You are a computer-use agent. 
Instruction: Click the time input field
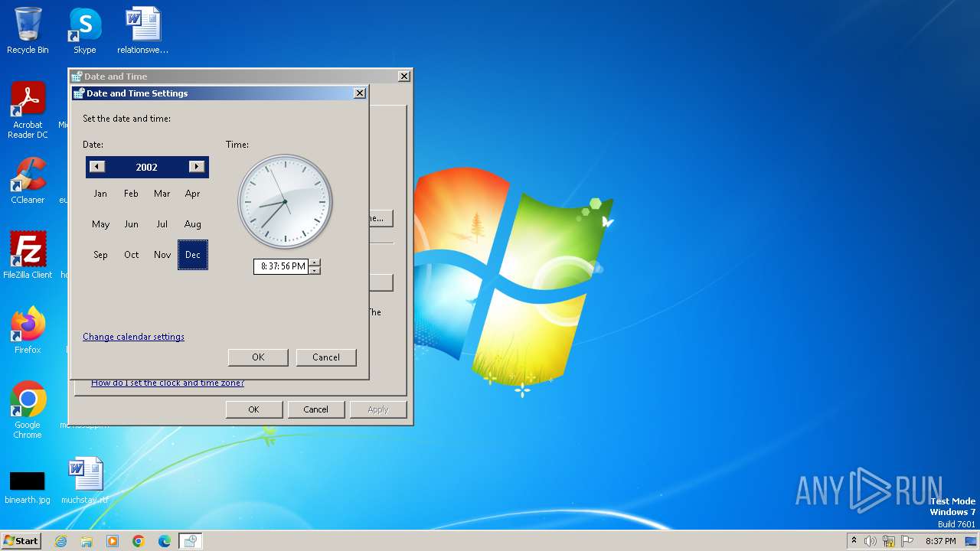pyautogui.click(x=281, y=266)
